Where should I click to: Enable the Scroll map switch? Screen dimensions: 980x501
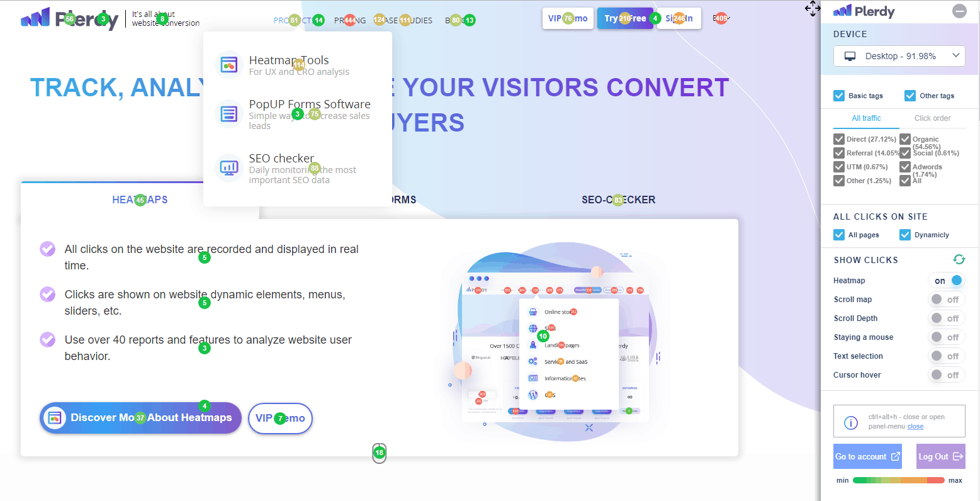coord(947,300)
